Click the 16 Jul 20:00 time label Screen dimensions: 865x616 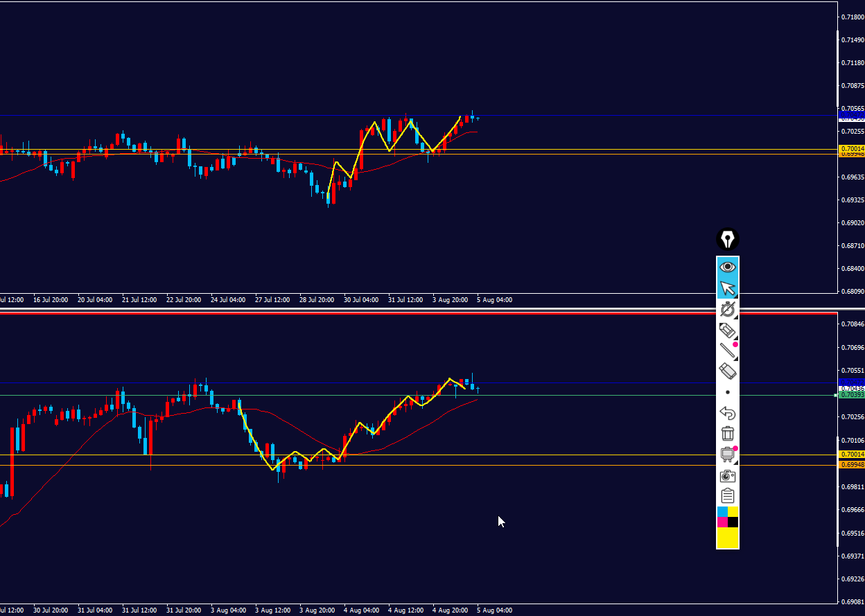(x=51, y=300)
